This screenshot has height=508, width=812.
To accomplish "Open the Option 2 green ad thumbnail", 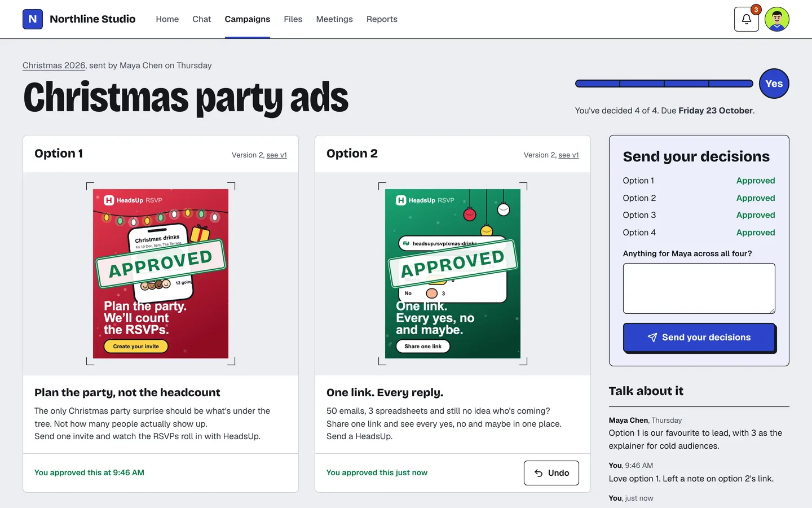I will click(453, 274).
